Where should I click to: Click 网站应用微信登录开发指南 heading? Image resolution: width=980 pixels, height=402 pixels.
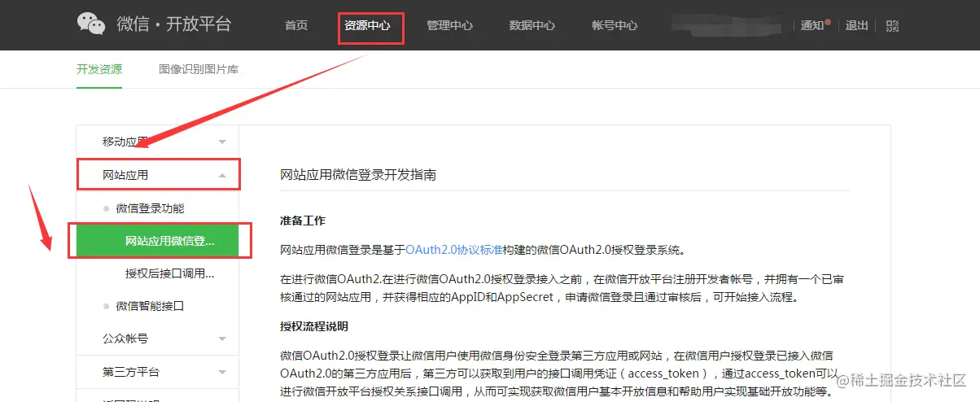(358, 174)
